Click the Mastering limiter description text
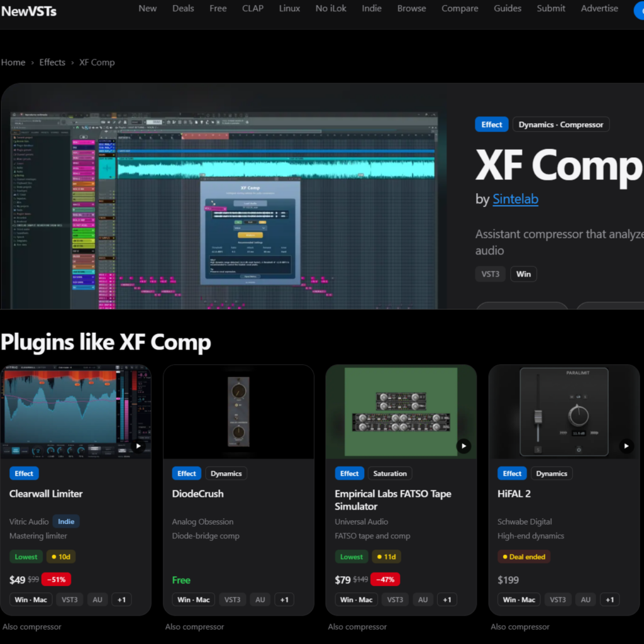 pos(38,536)
